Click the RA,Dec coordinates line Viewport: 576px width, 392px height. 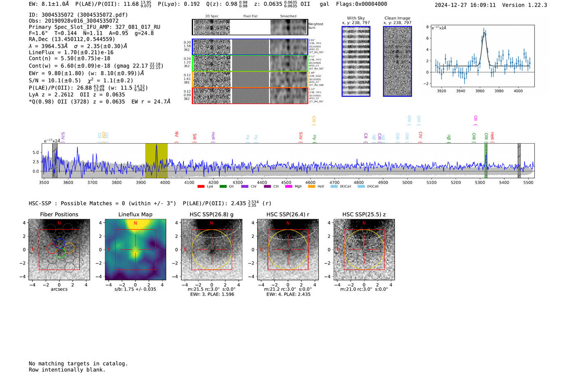tap(72, 39)
